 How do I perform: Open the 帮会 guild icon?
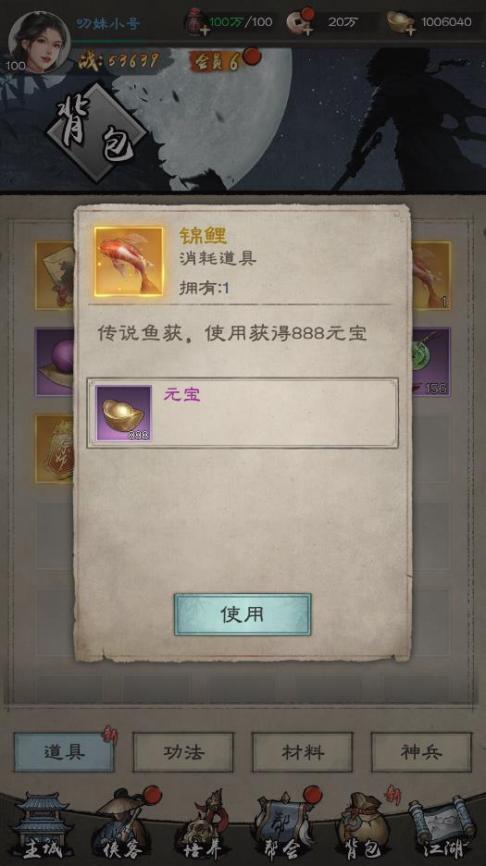(x=283, y=827)
